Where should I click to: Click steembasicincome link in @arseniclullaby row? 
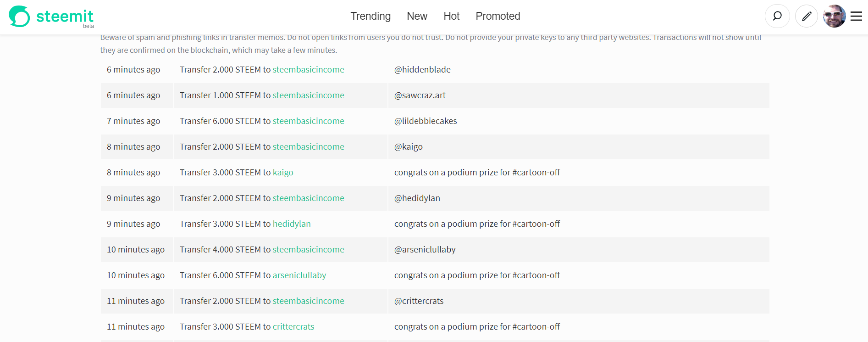pos(308,249)
